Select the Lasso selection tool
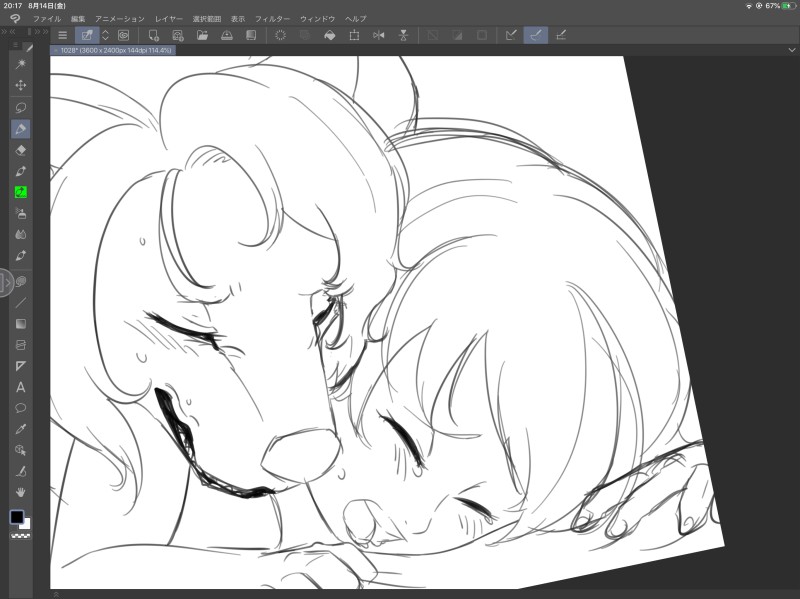 pyautogui.click(x=21, y=108)
